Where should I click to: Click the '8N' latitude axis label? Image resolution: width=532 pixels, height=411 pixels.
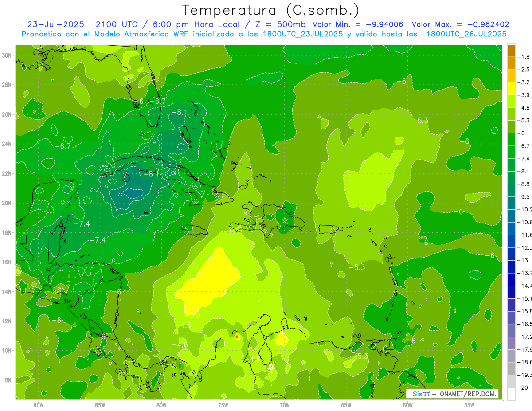tap(9, 380)
